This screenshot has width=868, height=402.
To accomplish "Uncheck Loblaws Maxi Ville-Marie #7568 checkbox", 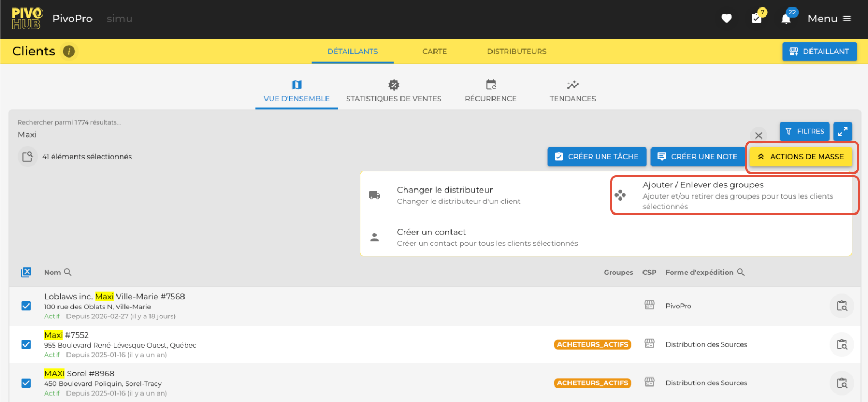I will tap(26, 306).
